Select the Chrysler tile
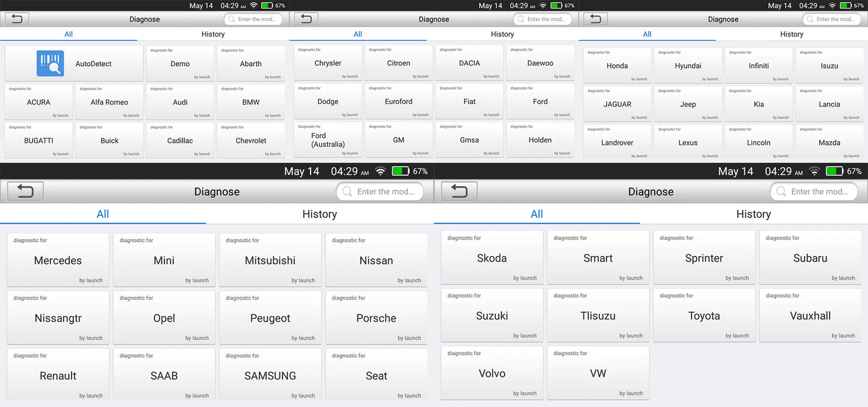868x407 pixels. click(328, 63)
